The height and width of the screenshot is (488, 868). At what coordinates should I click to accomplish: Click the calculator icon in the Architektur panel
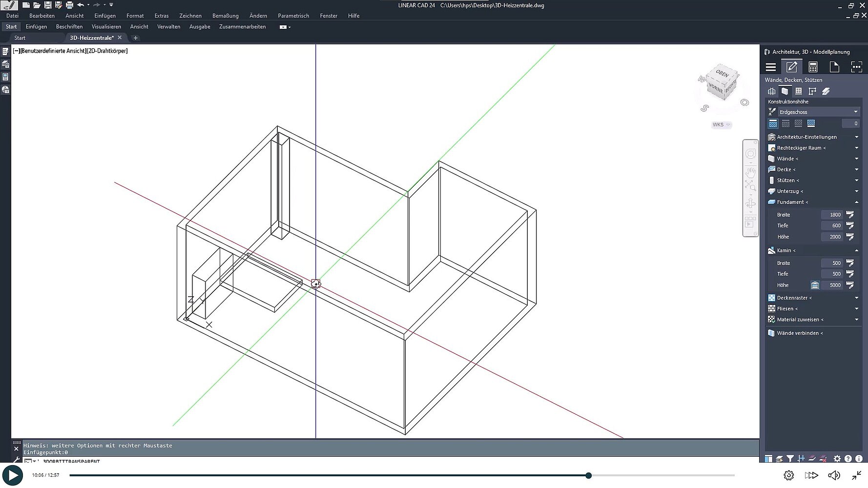813,67
